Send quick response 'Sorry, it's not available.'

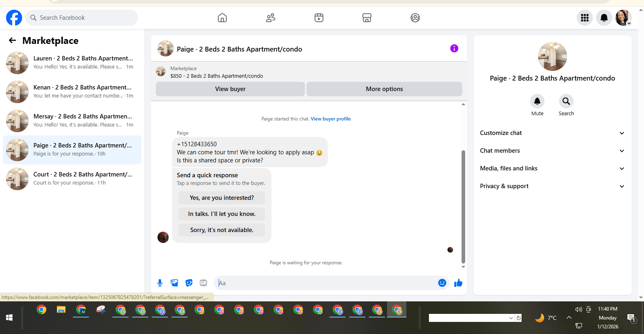[222, 230]
